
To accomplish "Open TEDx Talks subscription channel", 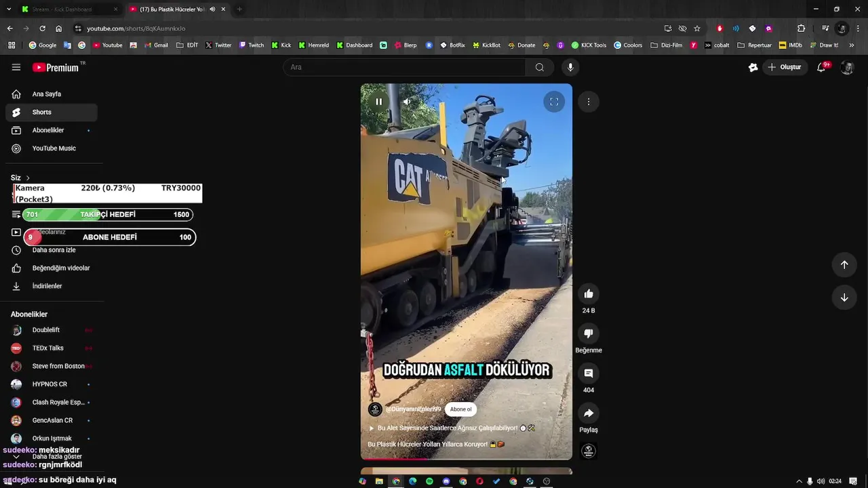I will coord(52,348).
